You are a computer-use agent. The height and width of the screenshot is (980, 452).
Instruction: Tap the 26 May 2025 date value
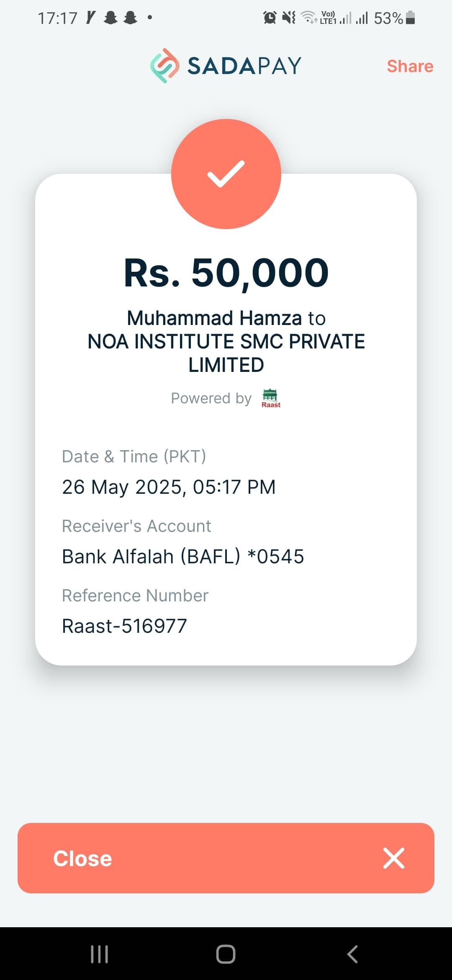(169, 487)
